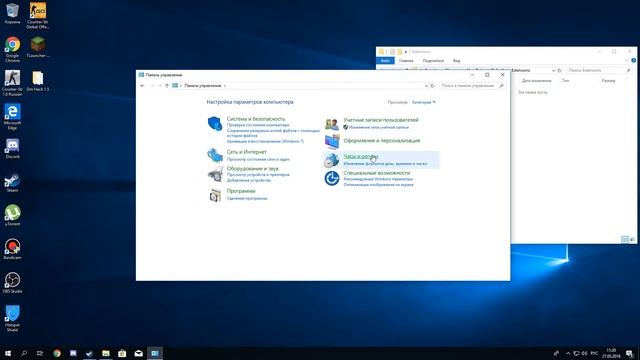Viewport: 640px width, 360px height.
Task: Expand breadcrumb chevron after Панель управления
Action: coord(225,86)
